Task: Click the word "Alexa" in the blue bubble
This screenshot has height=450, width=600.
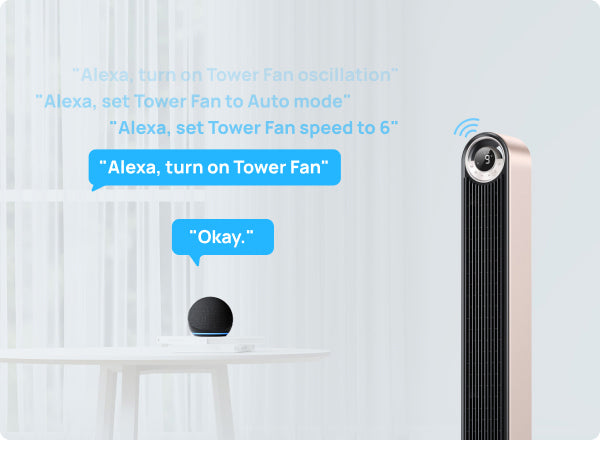Action: coord(134,168)
